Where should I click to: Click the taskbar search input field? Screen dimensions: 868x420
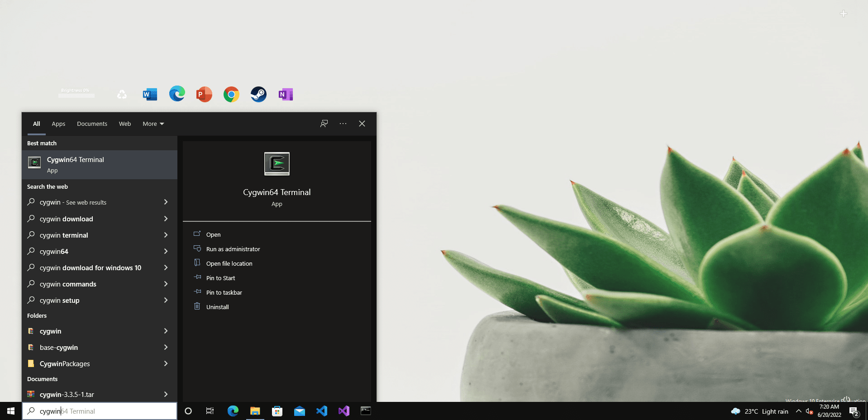[100, 411]
